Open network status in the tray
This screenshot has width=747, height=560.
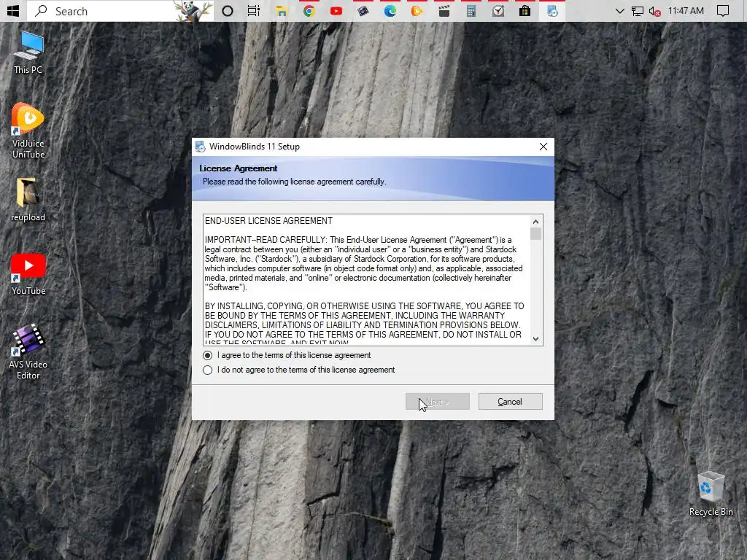pyautogui.click(x=637, y=11)
